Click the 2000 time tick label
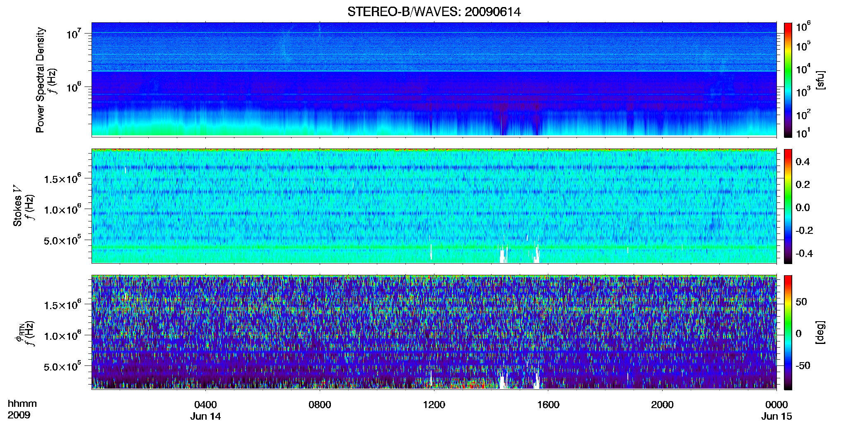Screen dimensions: 868x447 (662, 405)
